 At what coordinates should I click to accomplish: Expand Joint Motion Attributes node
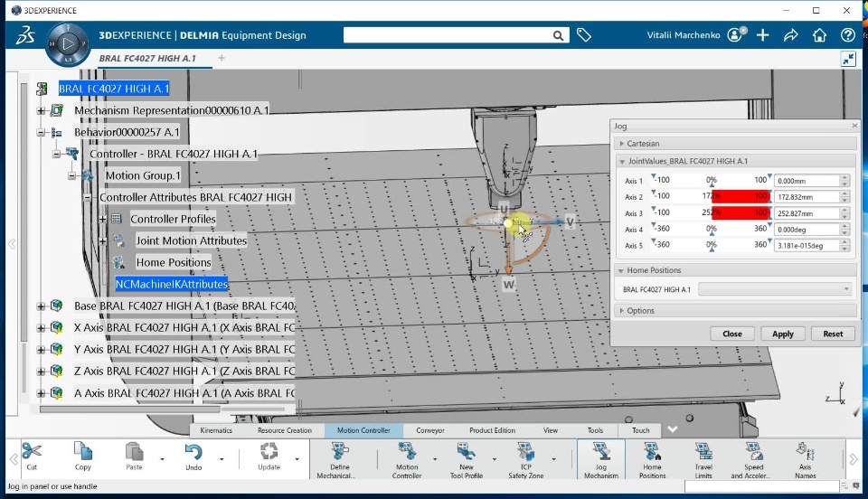pyautogui.click(x=102, y=240)
